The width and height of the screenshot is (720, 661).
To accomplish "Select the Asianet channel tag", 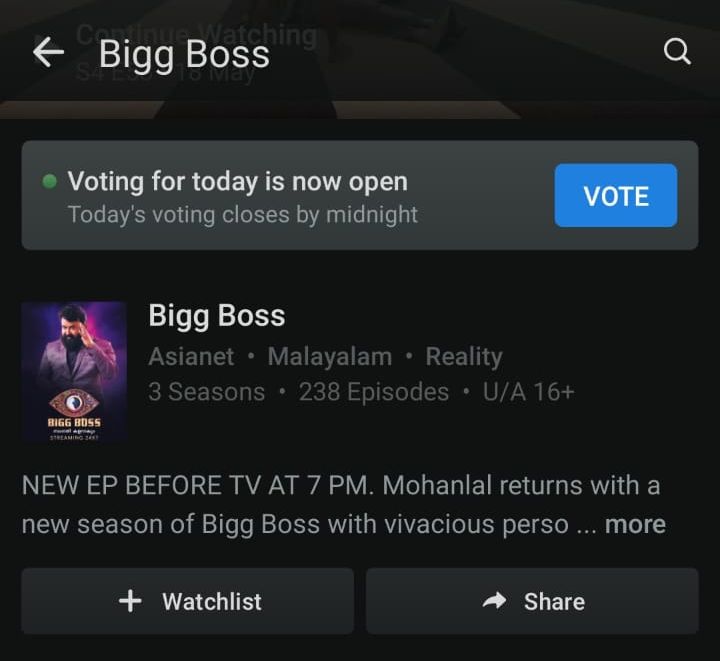I will coord(191,356).
